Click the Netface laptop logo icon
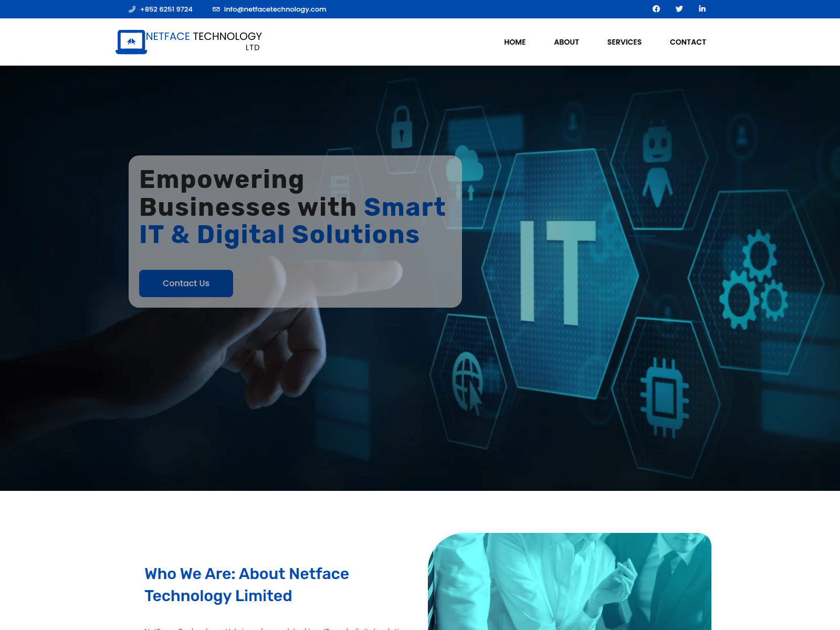 pyautogui.click(x=131, y=41)
